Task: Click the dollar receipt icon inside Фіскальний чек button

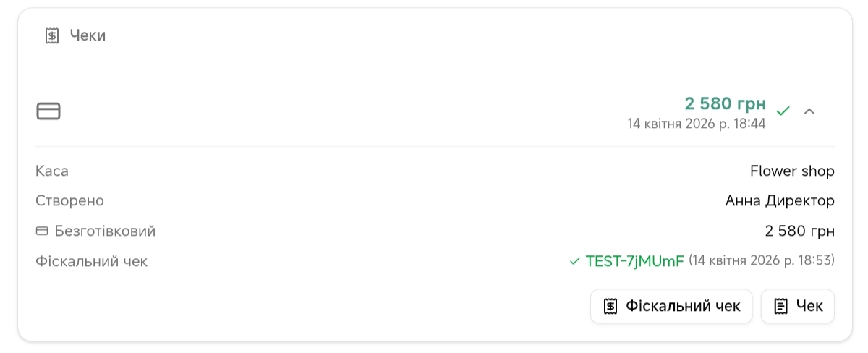Action: click(x=610, y=306)
